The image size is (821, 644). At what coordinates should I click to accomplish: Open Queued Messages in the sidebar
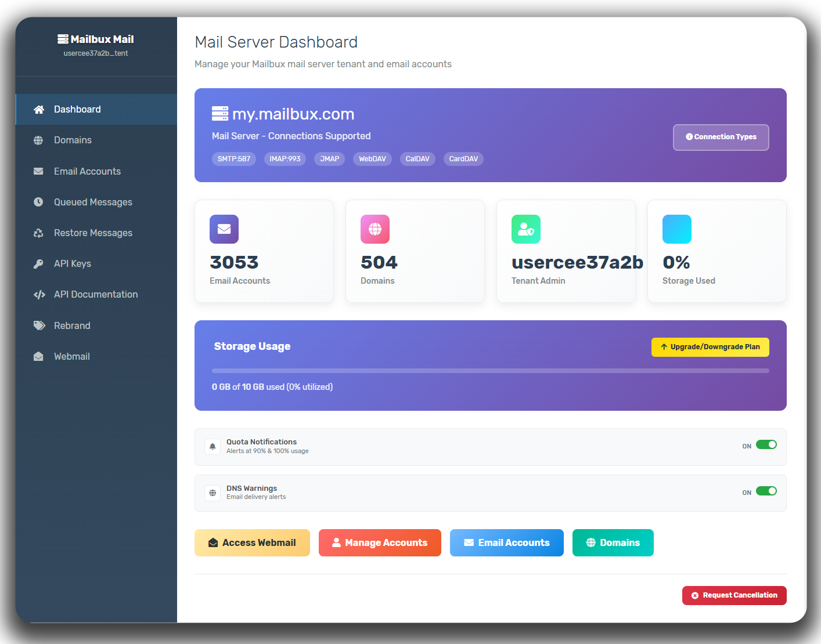click(96, 202)
